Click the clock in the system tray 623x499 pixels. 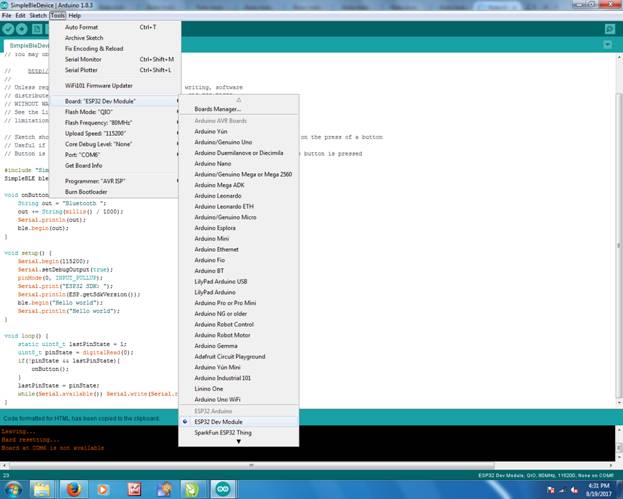598,489
